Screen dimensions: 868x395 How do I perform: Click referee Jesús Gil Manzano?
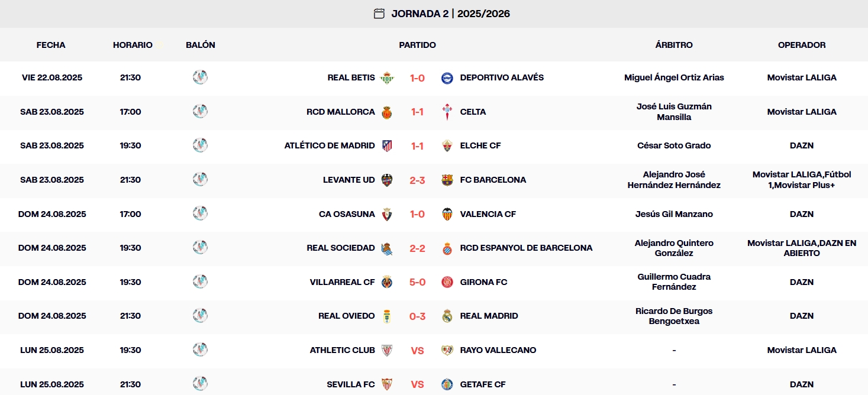pyautogui.click(x=673, y=214)
